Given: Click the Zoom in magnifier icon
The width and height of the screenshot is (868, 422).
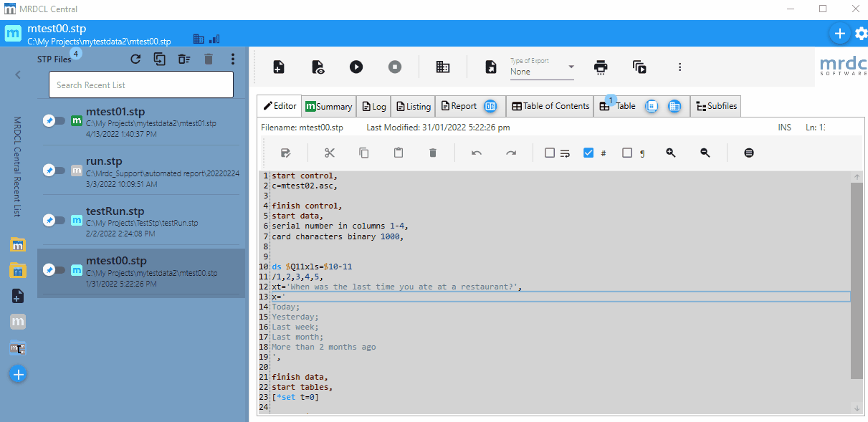Looking at the screenshot, I should pyautogui.click(x=671, y=153).
